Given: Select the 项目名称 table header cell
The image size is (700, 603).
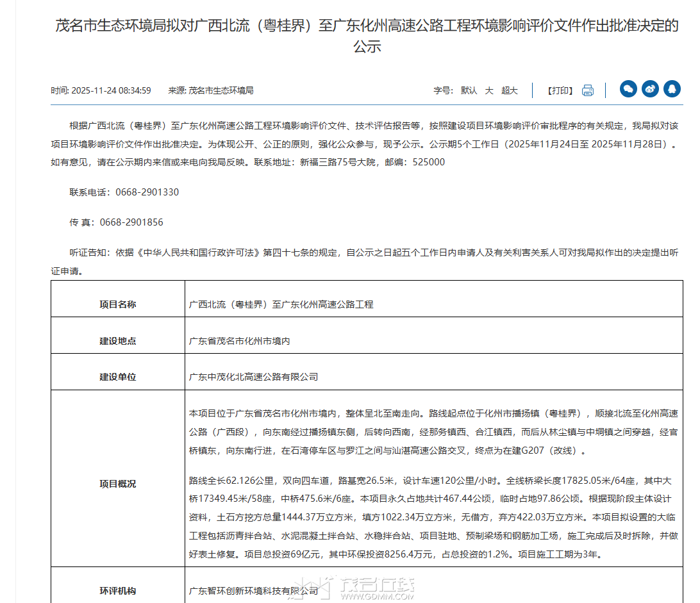Looking at the screenshot, I should click(x=118, y=304).
